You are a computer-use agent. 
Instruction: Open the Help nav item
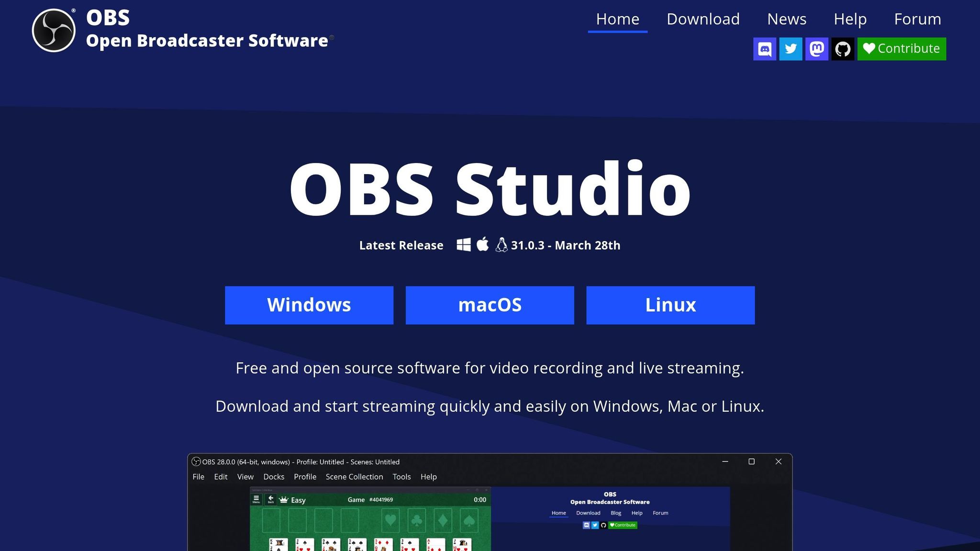(x=850, y=19)
